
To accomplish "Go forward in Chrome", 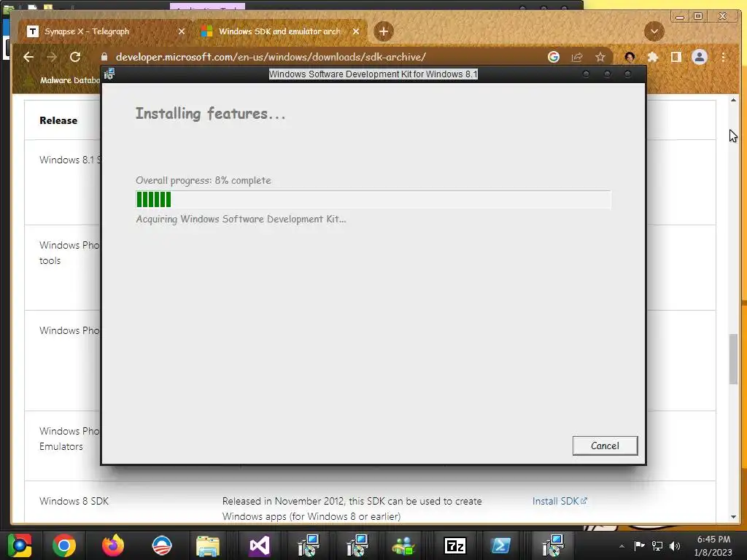I will pos(52,57).
